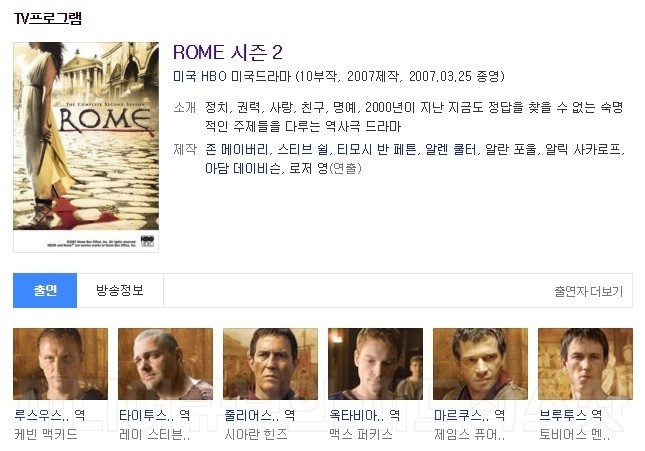Open 출연자 더보기 link
This screenshot has height=451, width=645.
588,291
